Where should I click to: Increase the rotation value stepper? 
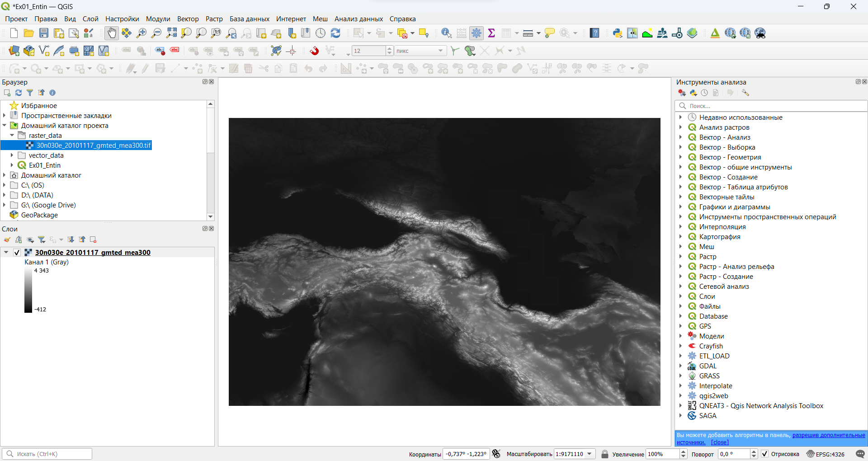coord(754,452)
